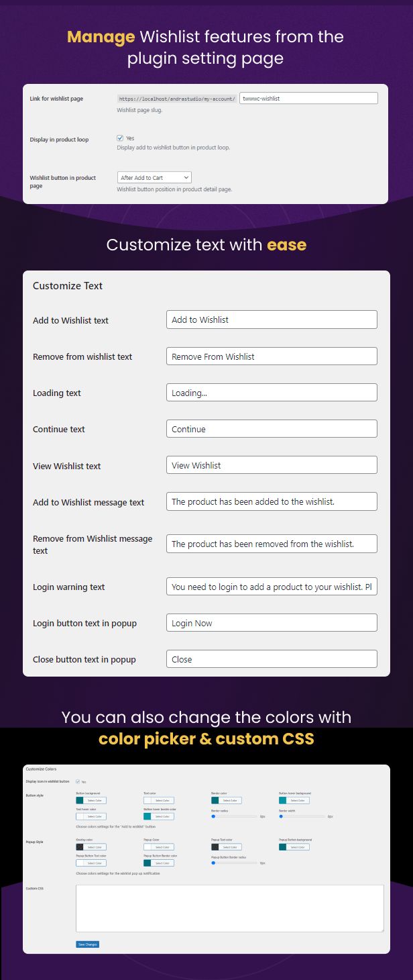Click the Login warning text field

click(272, 587)
